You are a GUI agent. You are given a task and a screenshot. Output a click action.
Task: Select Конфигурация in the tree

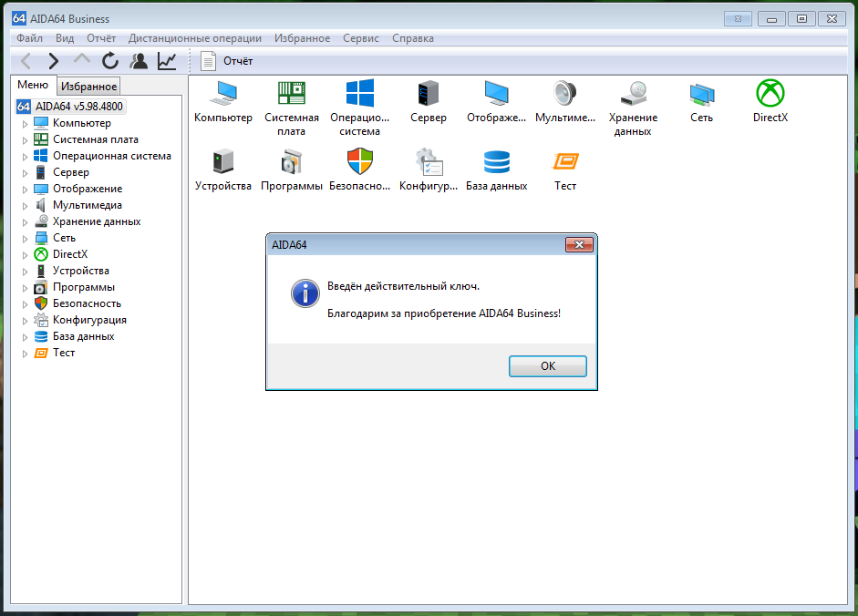tap(89, 320)
